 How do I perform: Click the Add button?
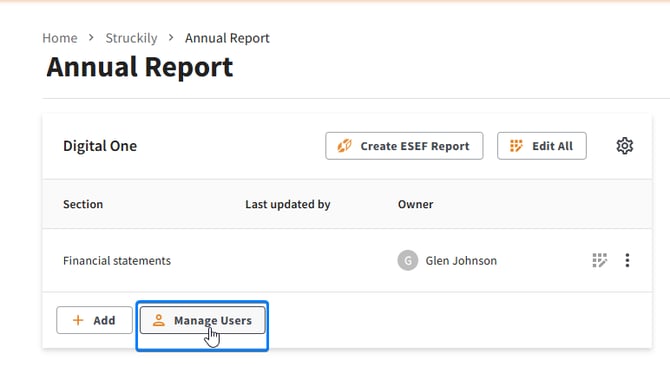click(x=94, y=320)
